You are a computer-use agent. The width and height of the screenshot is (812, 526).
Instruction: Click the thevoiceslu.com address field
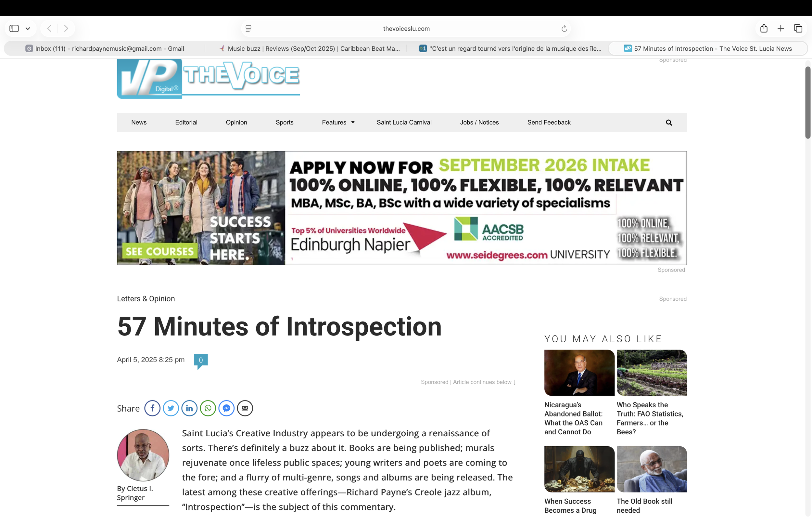pyautogui.click(x=406, y=29)
